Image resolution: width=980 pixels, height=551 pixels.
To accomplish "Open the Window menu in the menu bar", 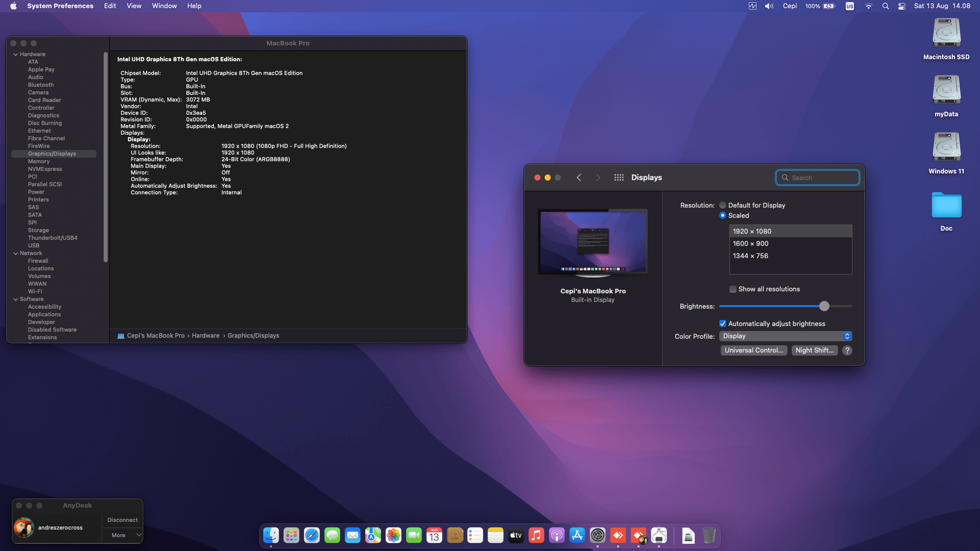I will [164, 6].
